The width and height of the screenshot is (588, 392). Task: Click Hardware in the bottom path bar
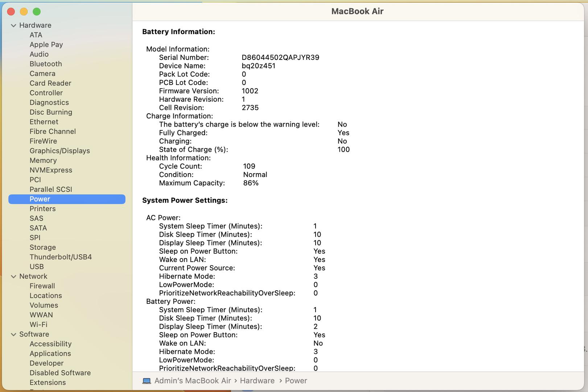[x=257, y=381]
